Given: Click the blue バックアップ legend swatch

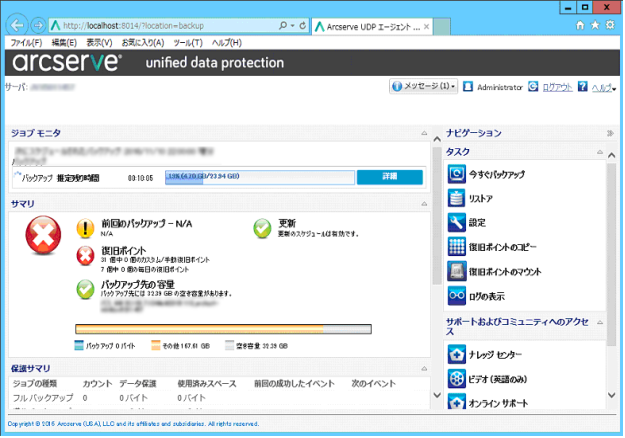Looking at the screenshot, I should 79,345.
